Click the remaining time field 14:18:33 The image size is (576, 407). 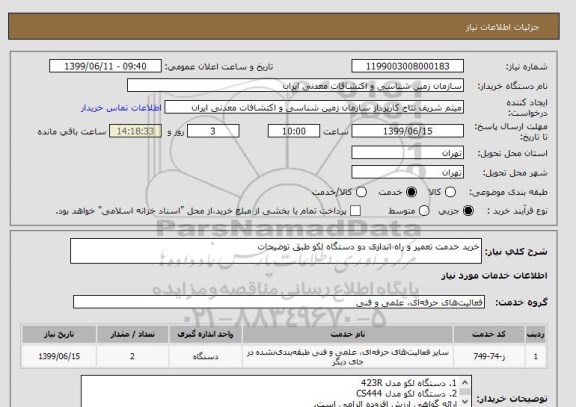coord(135,131)
